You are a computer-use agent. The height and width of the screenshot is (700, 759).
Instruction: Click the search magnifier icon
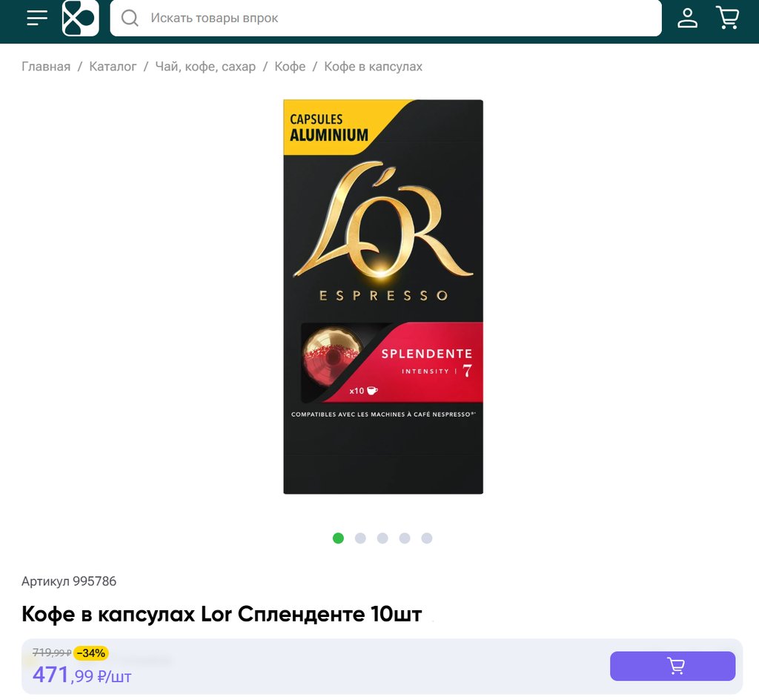click(130, 18)
